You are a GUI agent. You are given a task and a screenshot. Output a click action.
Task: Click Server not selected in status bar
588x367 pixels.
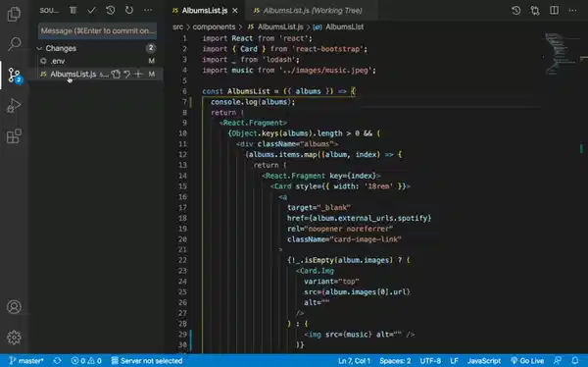147,360
